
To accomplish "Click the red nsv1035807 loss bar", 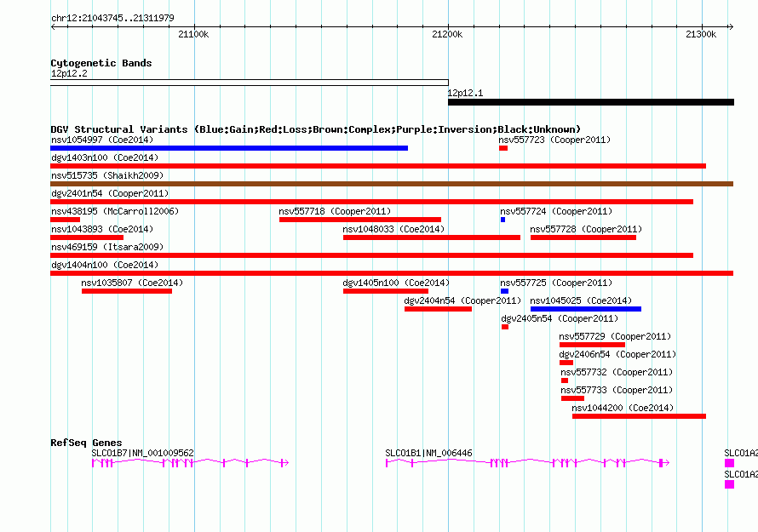I will pos(127,291).
